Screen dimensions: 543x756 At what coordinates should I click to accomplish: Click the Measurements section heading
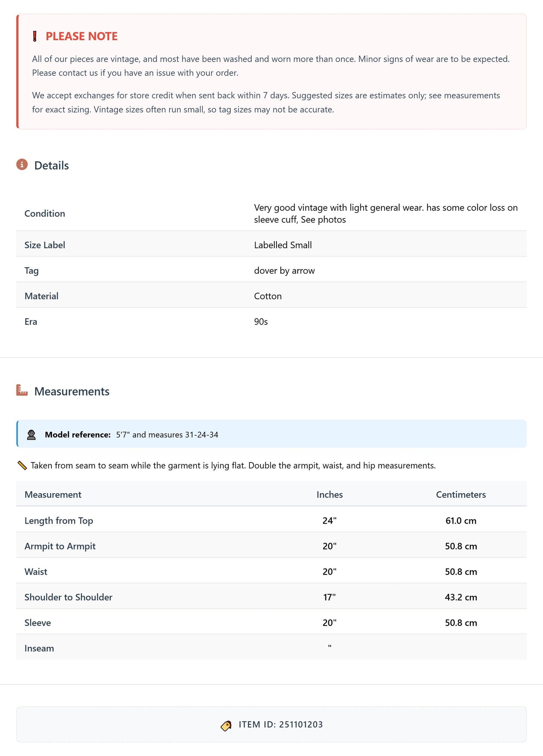(x=72, y=391)
